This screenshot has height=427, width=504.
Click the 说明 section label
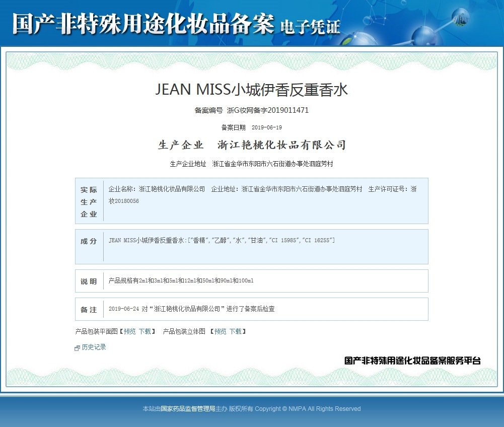89,281
